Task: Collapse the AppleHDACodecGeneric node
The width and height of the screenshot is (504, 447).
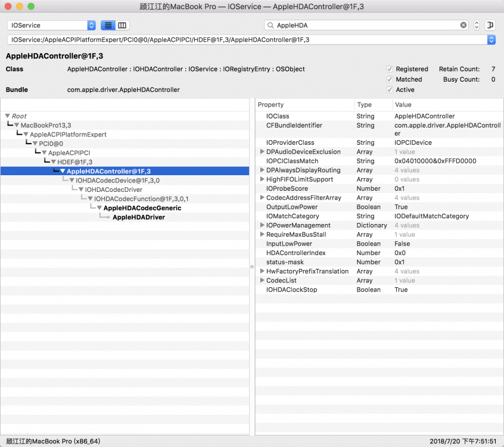Action: (x=99, y=208)
